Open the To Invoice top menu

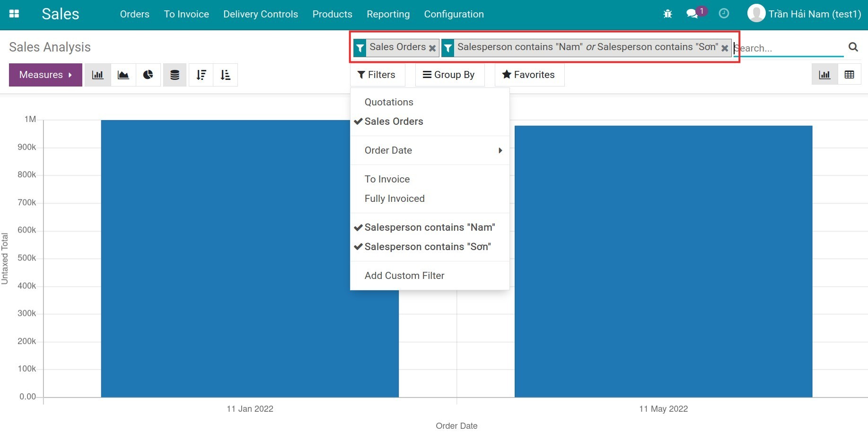pyautogui.click(x=186, y=14)
